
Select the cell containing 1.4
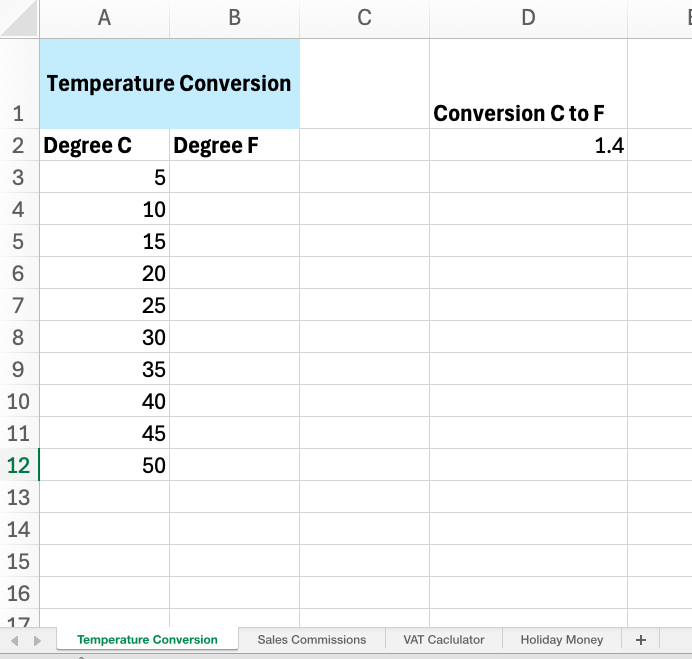tap(528, 146)
